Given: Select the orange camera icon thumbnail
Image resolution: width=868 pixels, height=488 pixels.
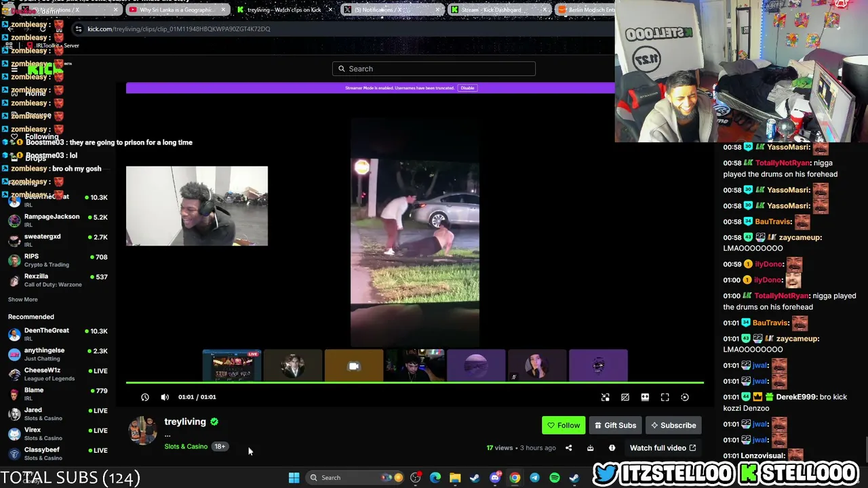Looking at the screenshot, I should pos(354,366).
